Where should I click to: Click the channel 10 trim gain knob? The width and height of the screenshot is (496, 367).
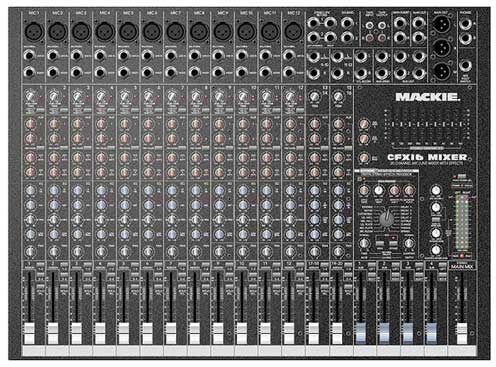[242, 97]
